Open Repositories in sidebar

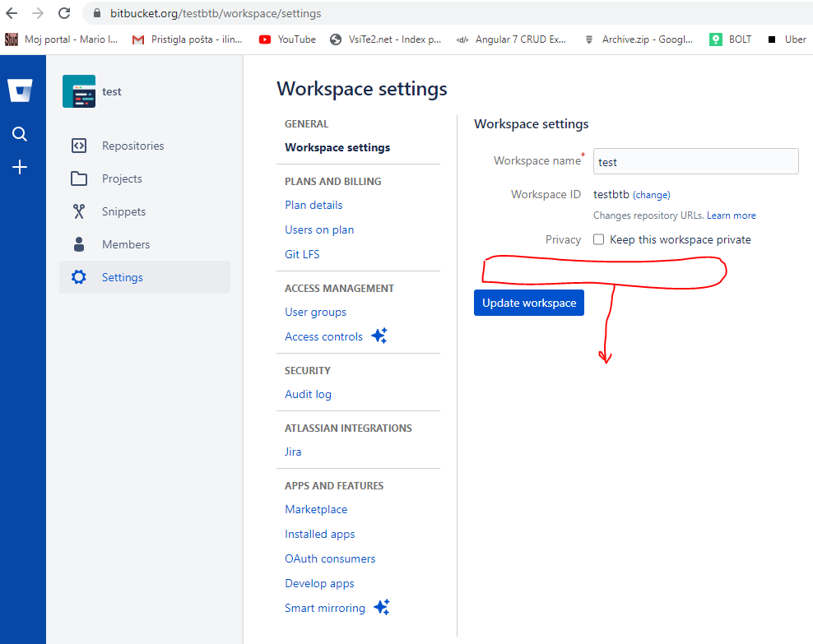click(x=145, y=146)
